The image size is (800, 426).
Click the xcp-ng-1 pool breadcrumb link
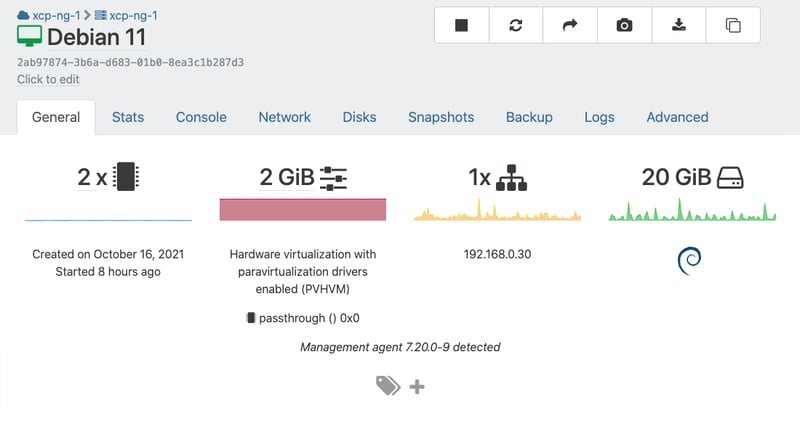click(x=55, y=15)
